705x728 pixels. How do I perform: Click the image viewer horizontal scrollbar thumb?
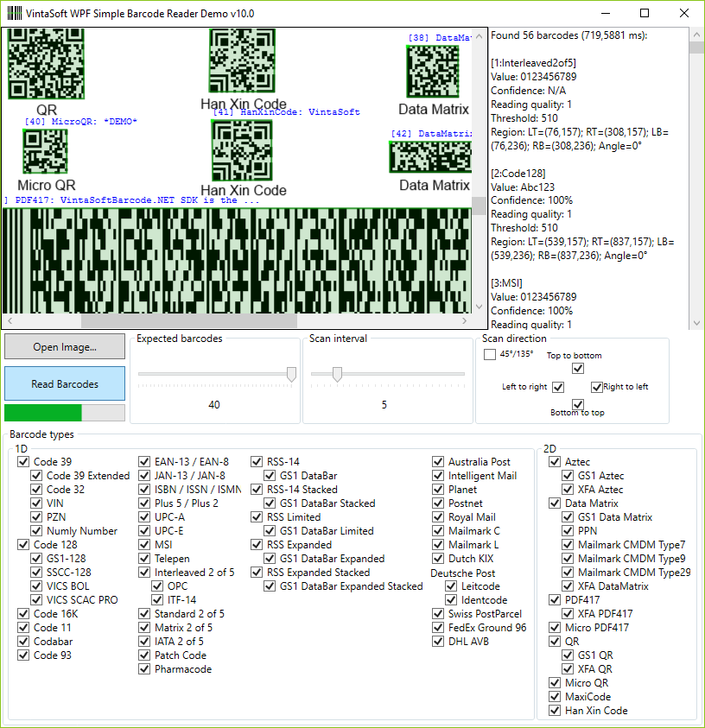pyautogui.click(x=189, y=321)
